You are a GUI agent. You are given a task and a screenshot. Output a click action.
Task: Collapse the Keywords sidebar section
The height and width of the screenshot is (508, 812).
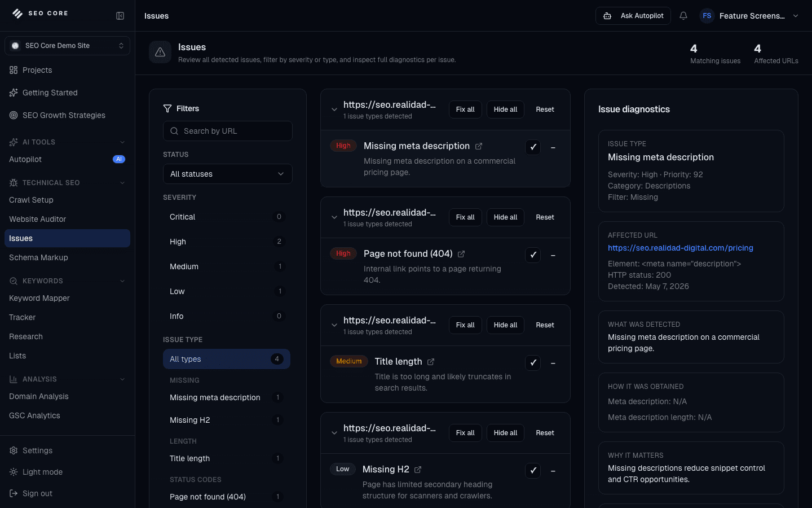[122, 281]
